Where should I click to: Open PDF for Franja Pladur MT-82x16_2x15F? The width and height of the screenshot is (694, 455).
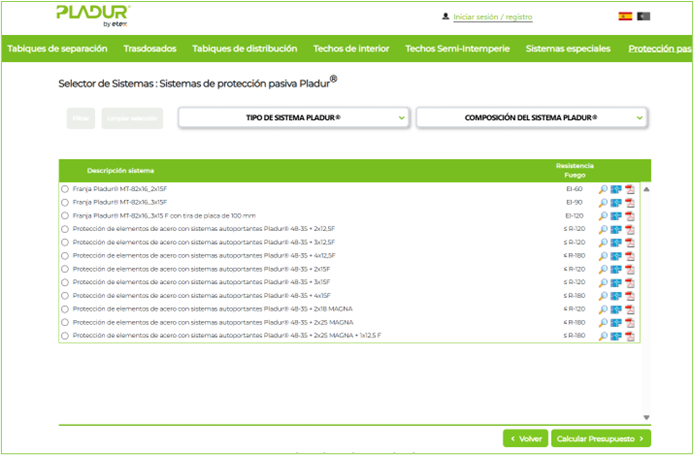click(631, 189)
